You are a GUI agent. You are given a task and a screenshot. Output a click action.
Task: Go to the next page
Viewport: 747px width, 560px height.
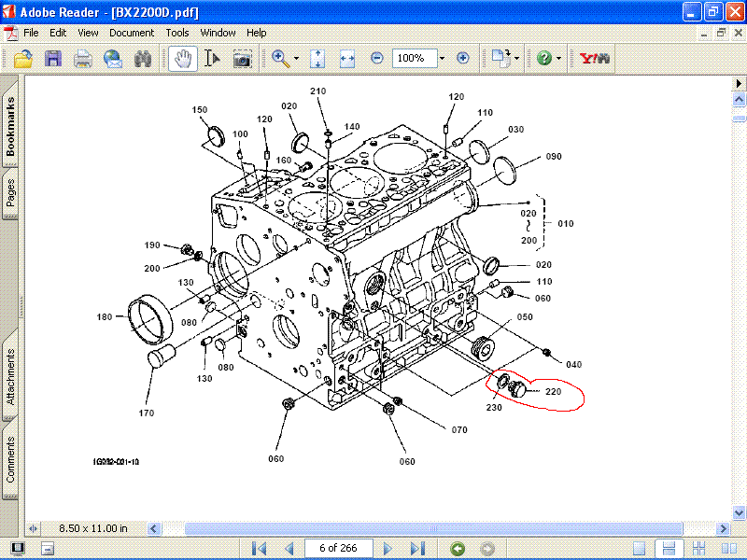coord(388,548)
